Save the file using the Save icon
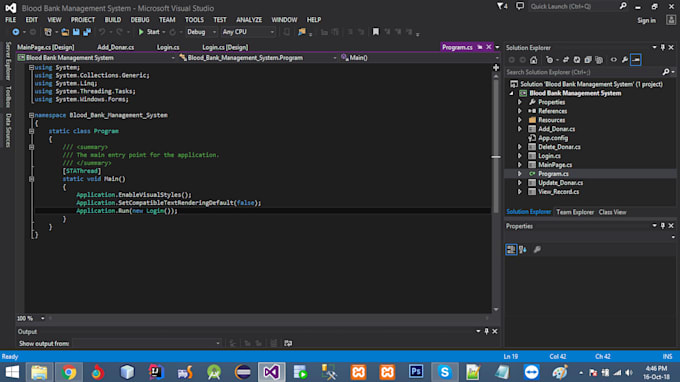This screenshot has width=680, height=382. [76, 32]
